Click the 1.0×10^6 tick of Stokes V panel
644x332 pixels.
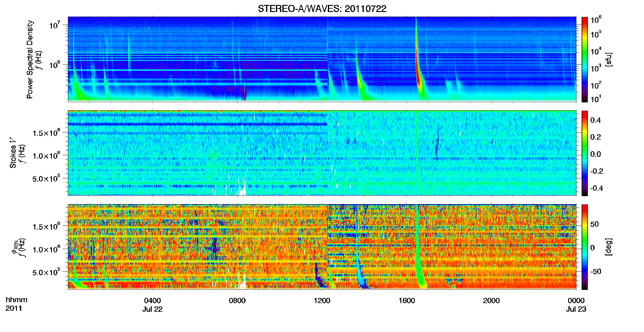[x=46, y=155]
